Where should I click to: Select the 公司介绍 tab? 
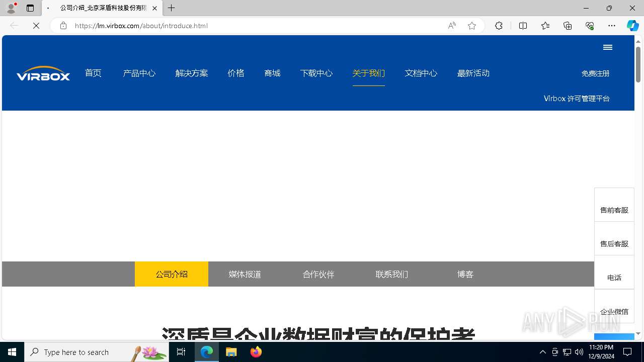point(172,274)
